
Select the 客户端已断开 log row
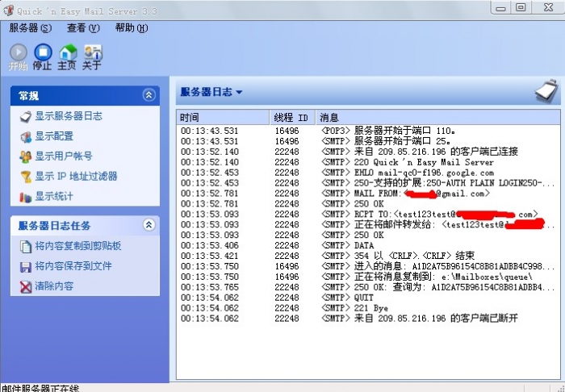pyautogui.click(x=368, y=319)
